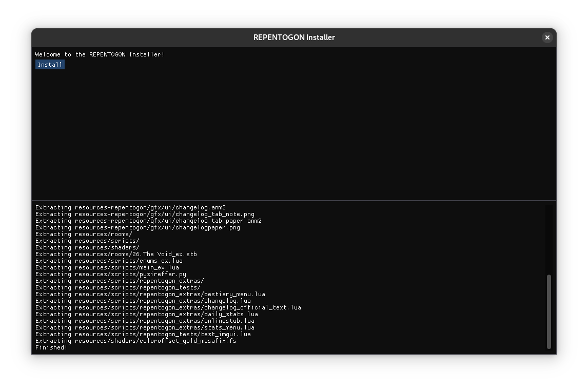This screenshot has width=588, height=389.
Task: Click the test_imgui.lua log line
Action: 143,334
